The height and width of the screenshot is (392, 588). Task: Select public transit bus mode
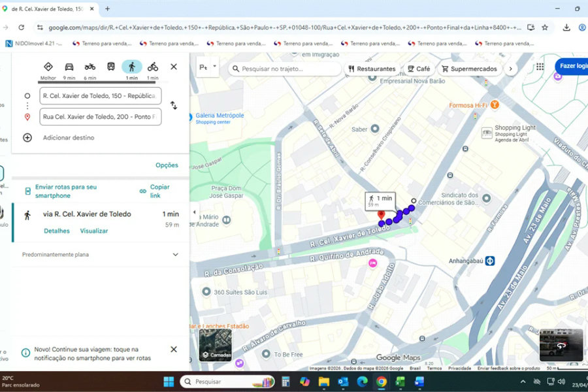pos(111,67)
